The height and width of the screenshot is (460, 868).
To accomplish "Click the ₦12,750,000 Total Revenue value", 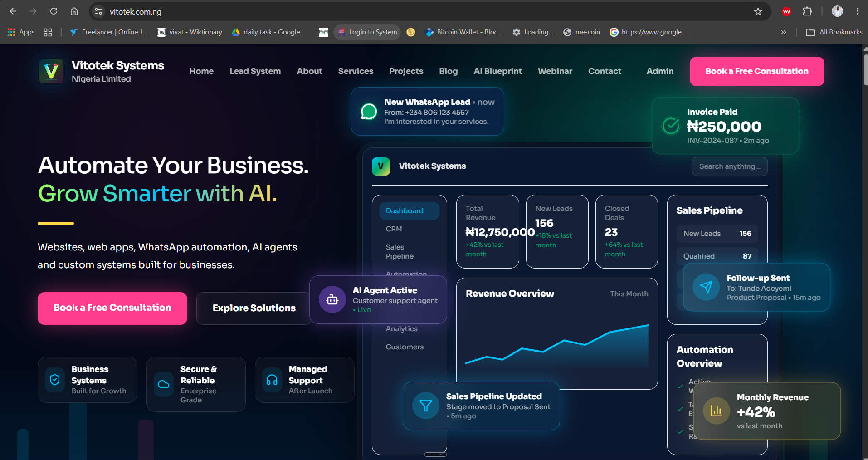I will point(500,232).
